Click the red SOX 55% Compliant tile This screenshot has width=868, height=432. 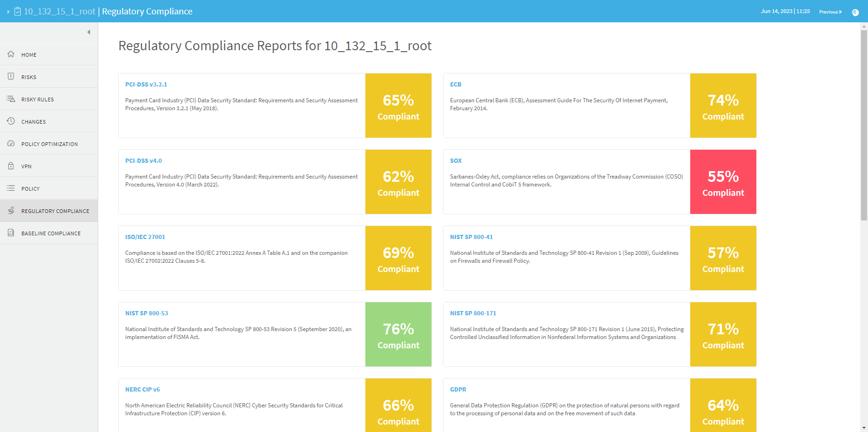pyautogui.click(x=723, y=182)
